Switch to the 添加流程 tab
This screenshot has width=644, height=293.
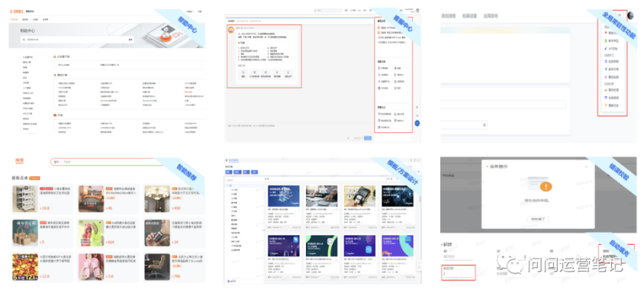(x=449, y=15)
